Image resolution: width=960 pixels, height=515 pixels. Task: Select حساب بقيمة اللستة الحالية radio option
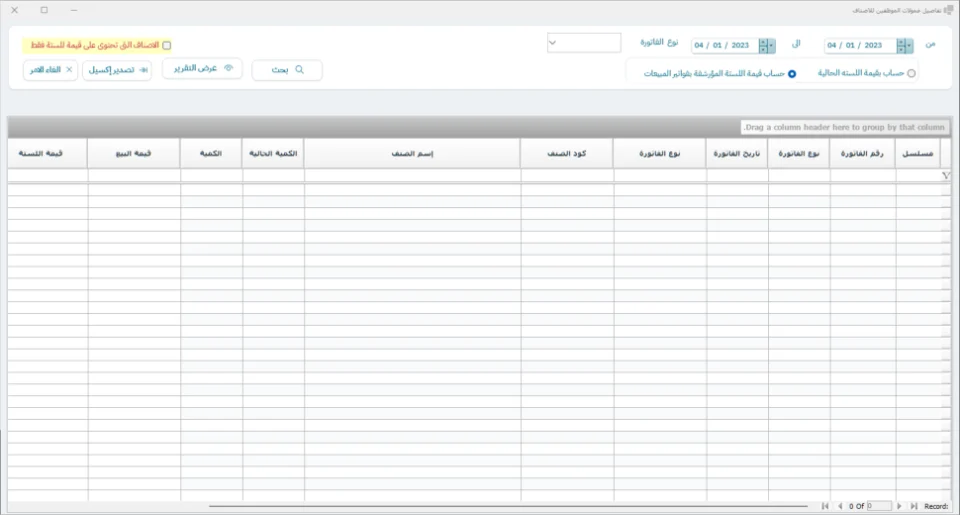tap(912, 73)
